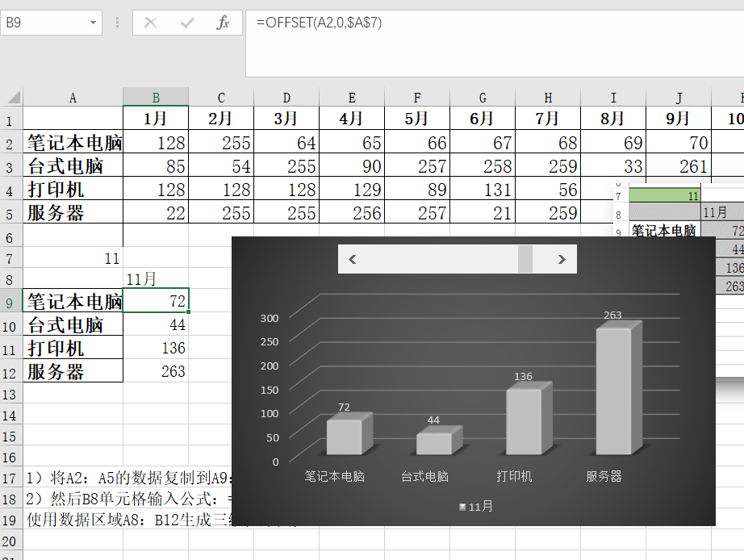744x560 pixels.
Task: Click the chart scrollbar thumb
Action: pyautogui.click(x=525, y=259)
